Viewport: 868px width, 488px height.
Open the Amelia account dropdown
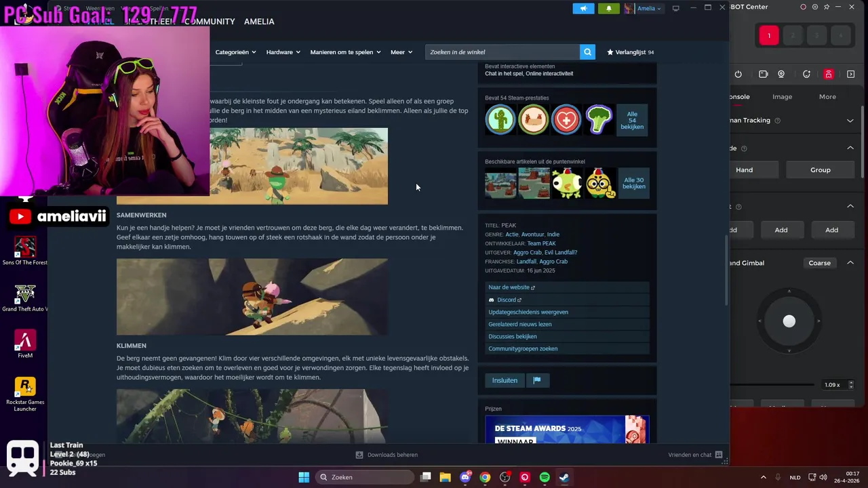[x=643, y=8]
